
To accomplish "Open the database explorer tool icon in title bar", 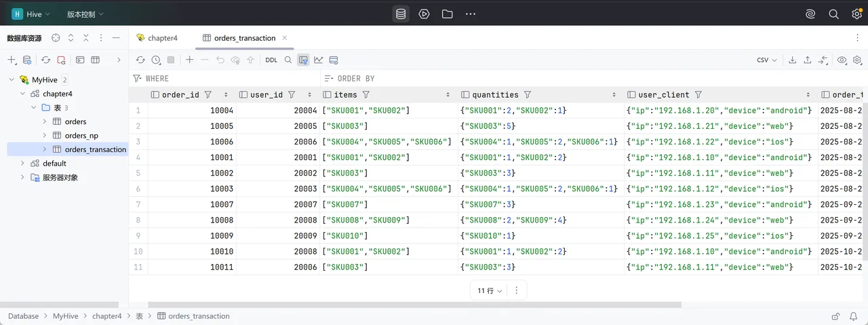I will point(401,14).
